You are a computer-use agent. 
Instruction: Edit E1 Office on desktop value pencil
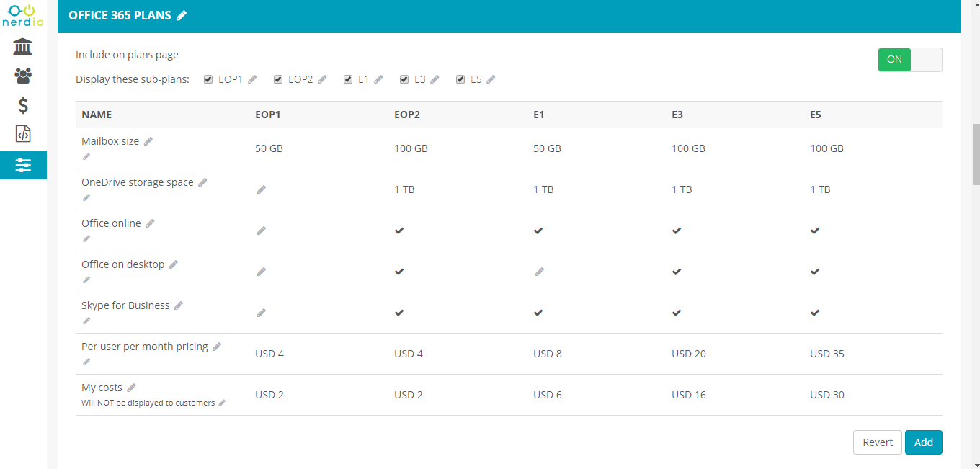540,272
